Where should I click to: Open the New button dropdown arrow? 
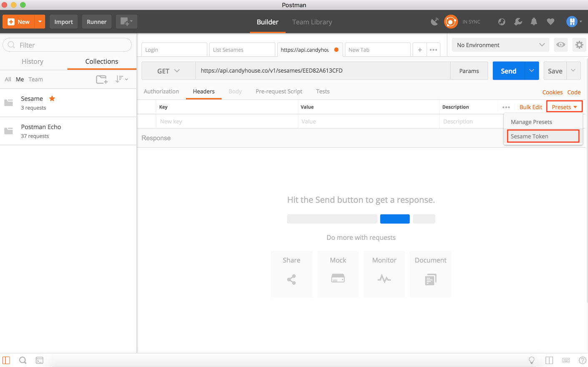[x=40, y=22]
